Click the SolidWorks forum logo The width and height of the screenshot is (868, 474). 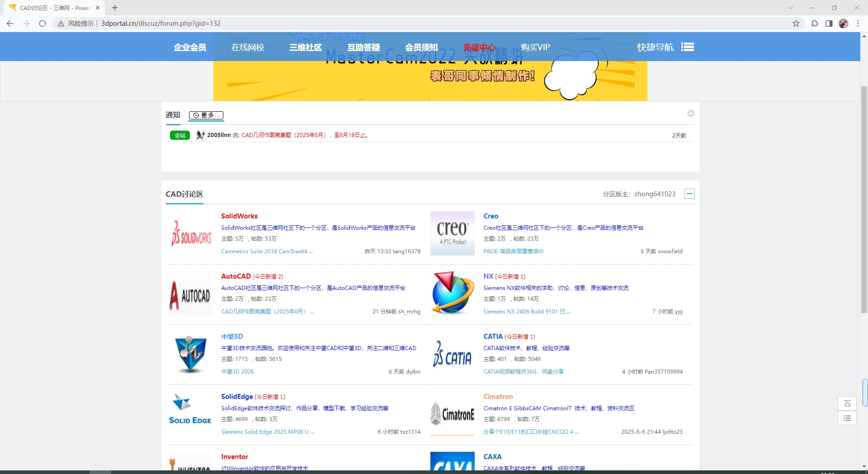click(x=190, y=233)
